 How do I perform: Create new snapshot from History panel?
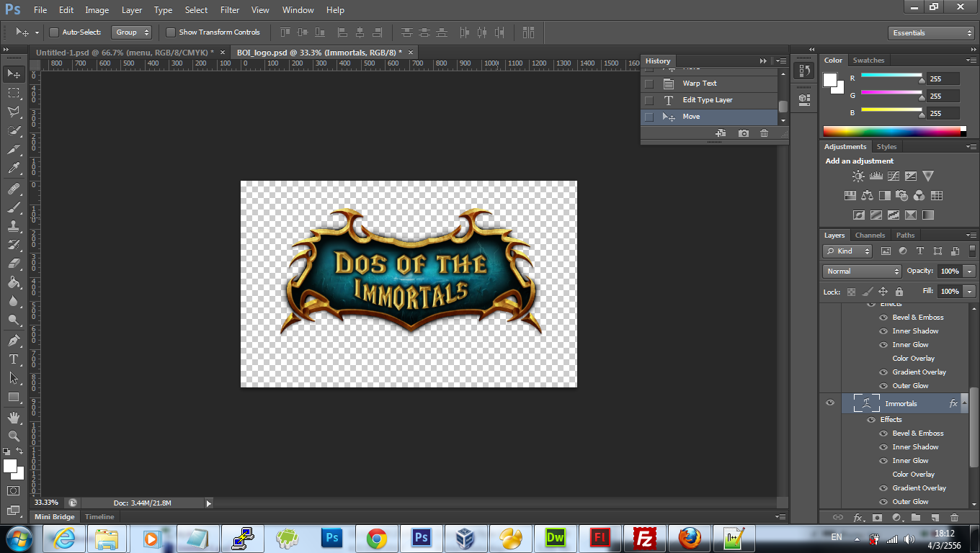tap(743, 133)
